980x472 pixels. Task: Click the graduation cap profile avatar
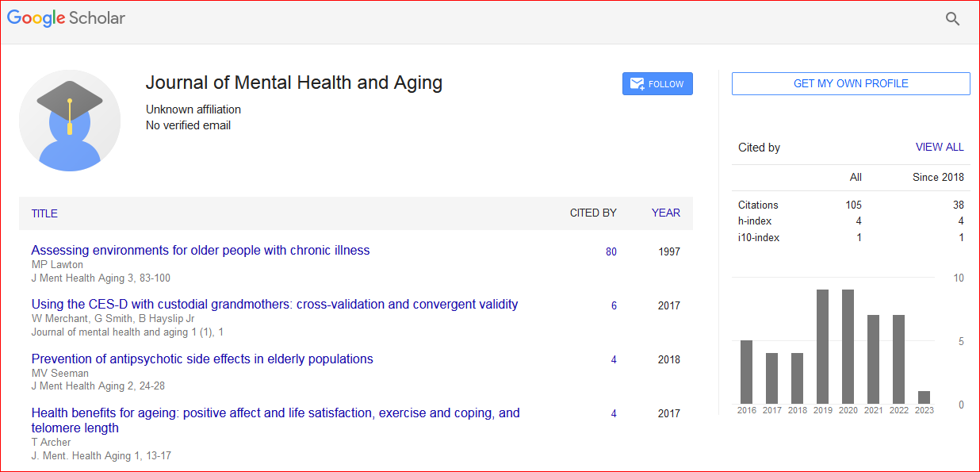click(x=70, y=121)
